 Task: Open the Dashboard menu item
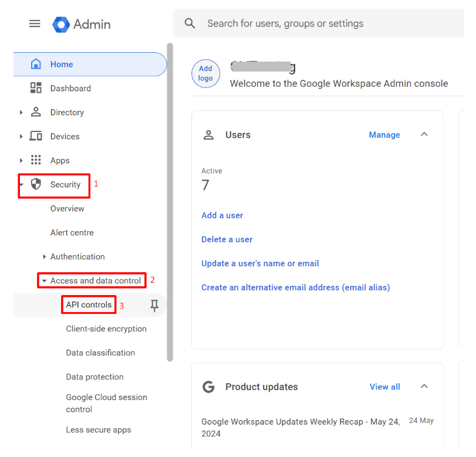click(x=70, y=89)
